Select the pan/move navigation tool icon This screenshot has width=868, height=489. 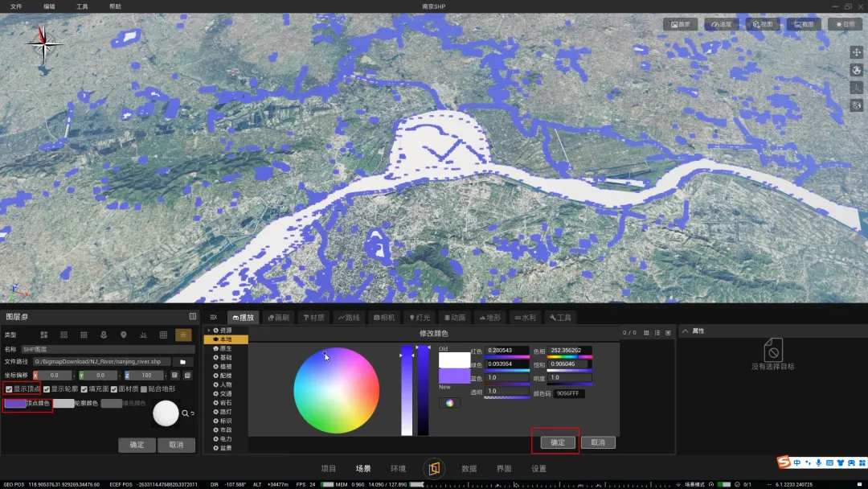pyautogui.click(x=857, y=52)
